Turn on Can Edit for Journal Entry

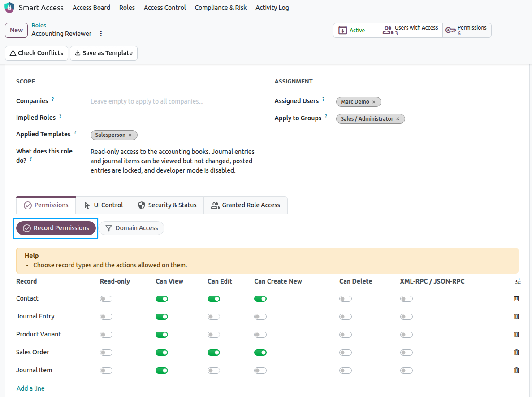(214, 317)
